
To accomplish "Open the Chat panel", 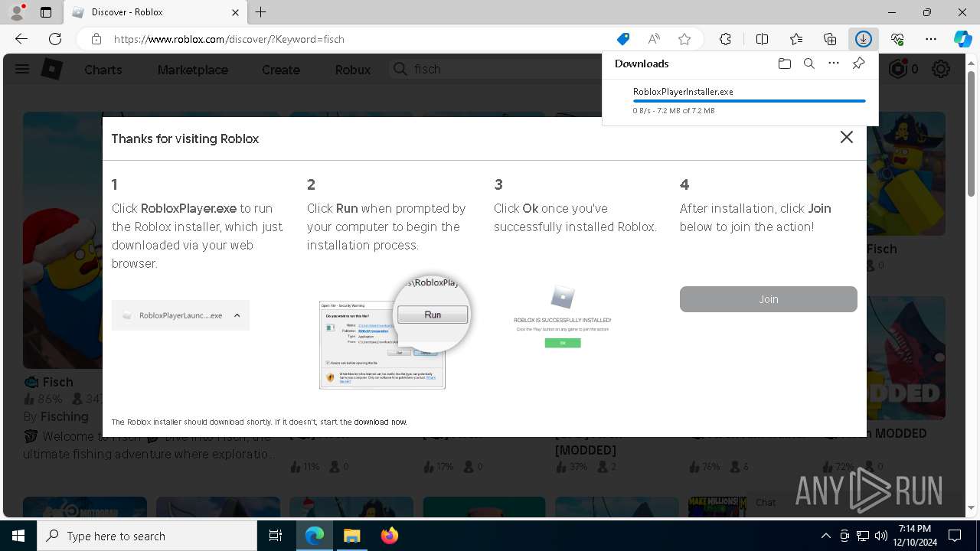I will coord(766,502).
